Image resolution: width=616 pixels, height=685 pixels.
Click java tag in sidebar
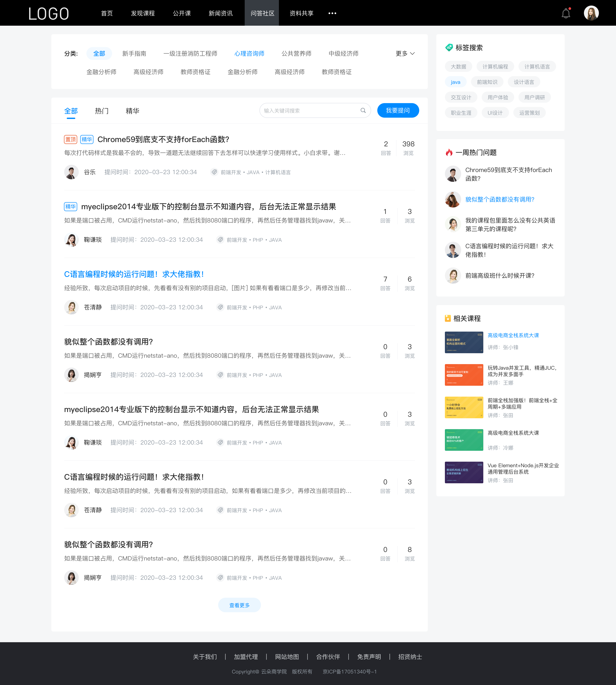[455, 82]
